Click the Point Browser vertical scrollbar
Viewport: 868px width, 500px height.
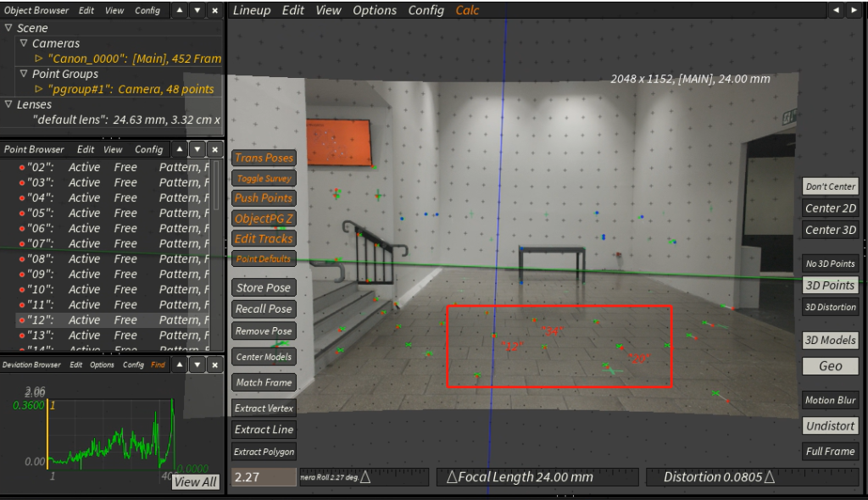pyautogui.click(x=216, y=186)
